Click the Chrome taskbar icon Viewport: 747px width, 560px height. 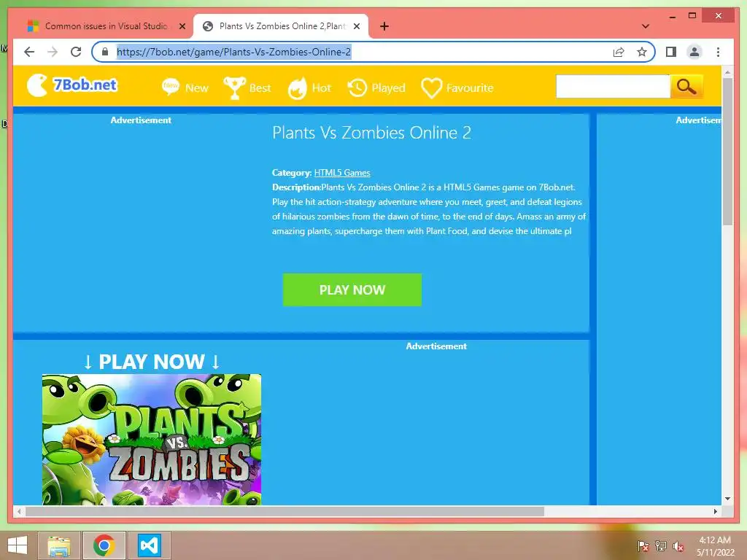click(104, 545)
